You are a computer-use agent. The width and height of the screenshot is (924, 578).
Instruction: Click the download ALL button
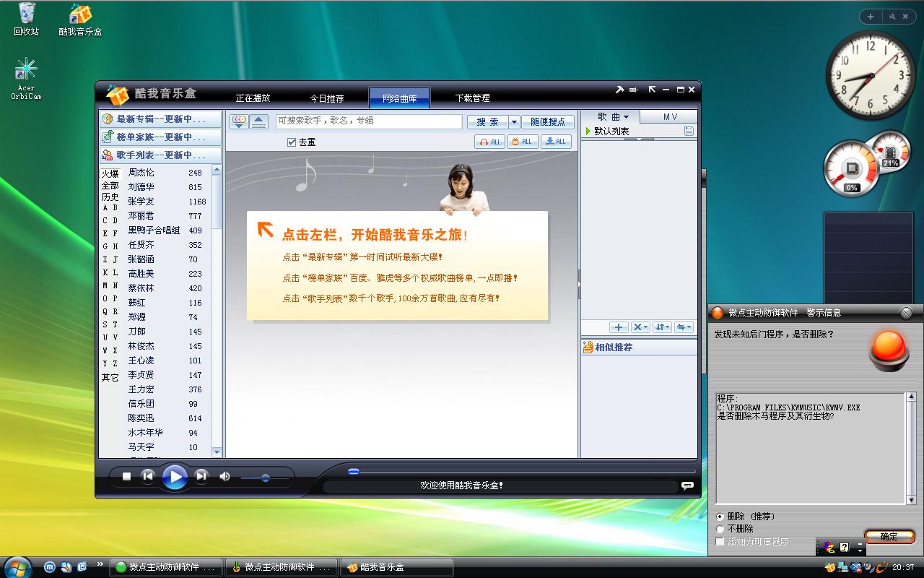pyautogui.click(x=556, y=142)
